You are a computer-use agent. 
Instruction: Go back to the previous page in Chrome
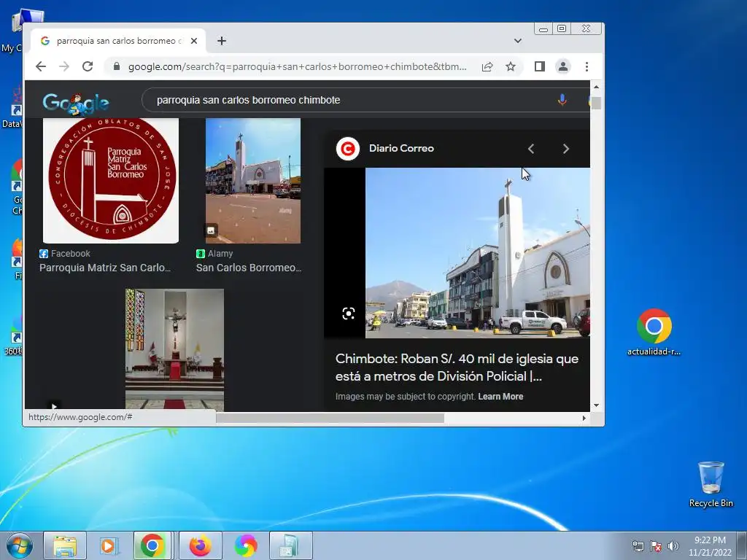point(41,66)
